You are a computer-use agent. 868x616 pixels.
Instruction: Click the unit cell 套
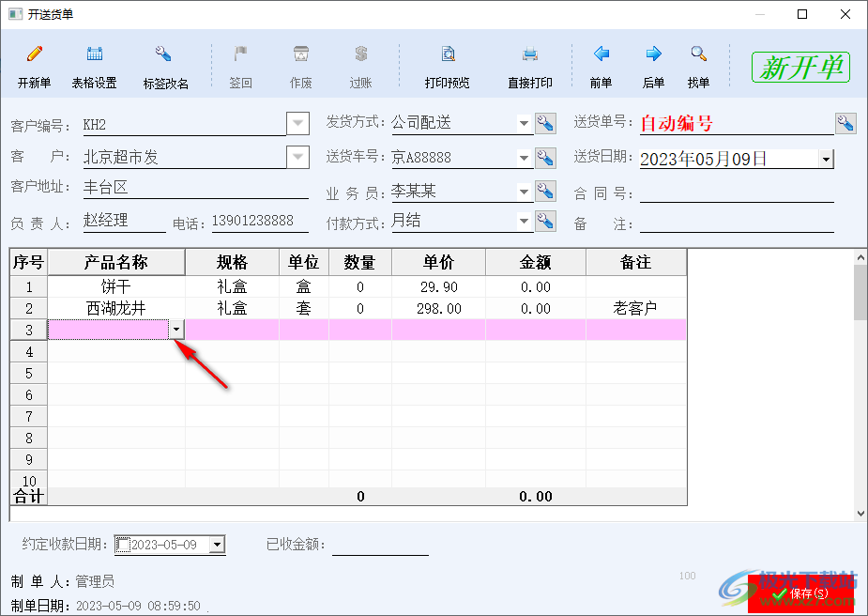[304, 309]
